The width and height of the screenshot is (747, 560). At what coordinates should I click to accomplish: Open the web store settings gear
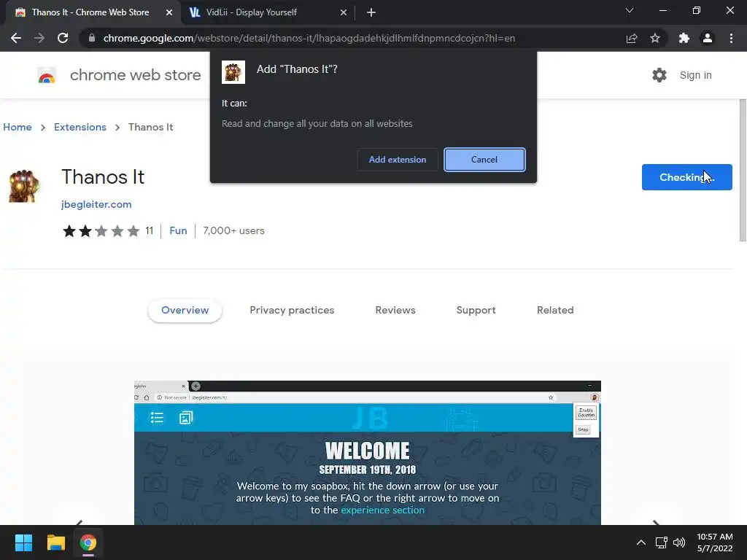click(x=659, y=75)
